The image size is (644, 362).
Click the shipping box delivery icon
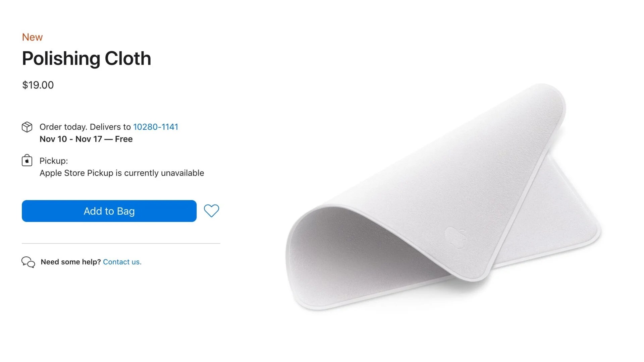pyautogui.click(x=27, y=127)
